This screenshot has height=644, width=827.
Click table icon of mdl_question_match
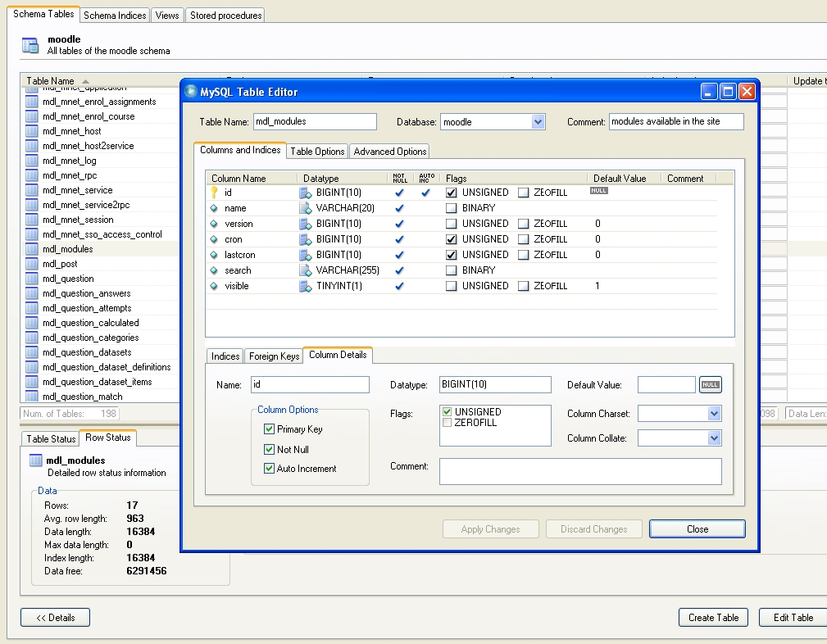(32, 396)
